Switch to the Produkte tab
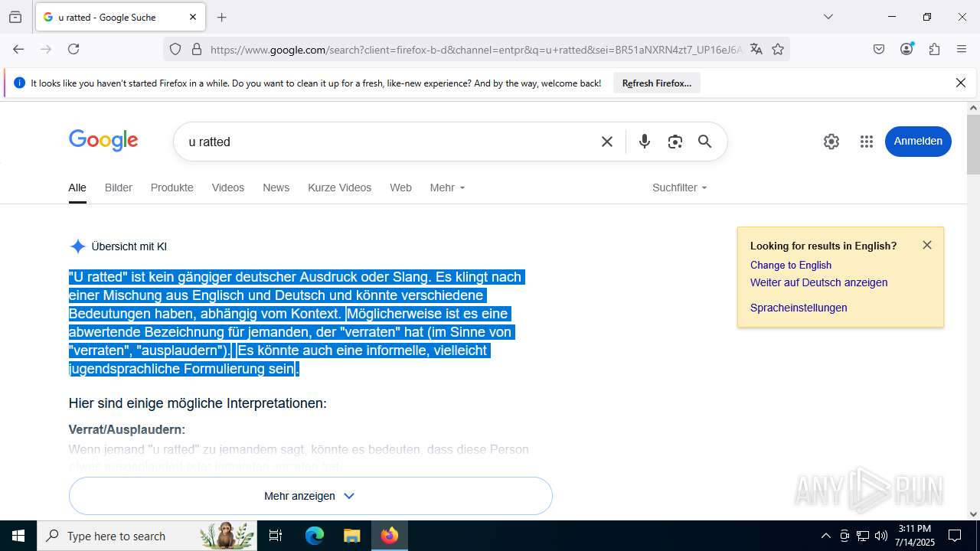Image resolution: width=980 pixels, height=551 pixels. click(x=172, y=187)
